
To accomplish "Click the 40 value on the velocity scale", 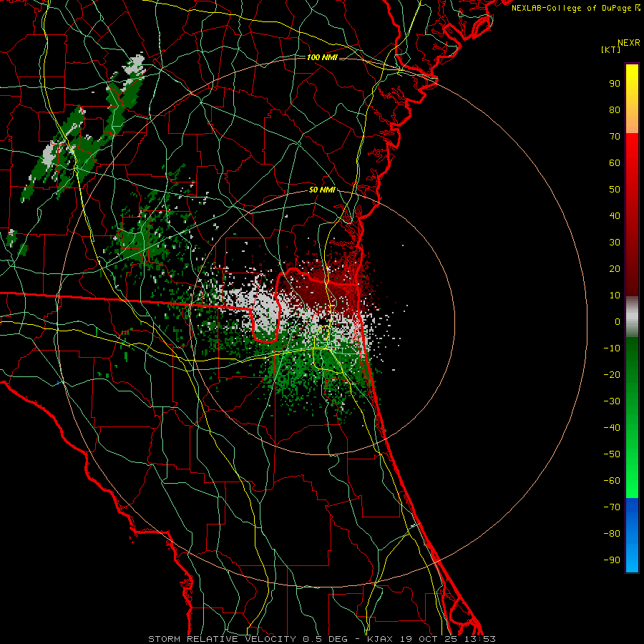I will [615, 216].
